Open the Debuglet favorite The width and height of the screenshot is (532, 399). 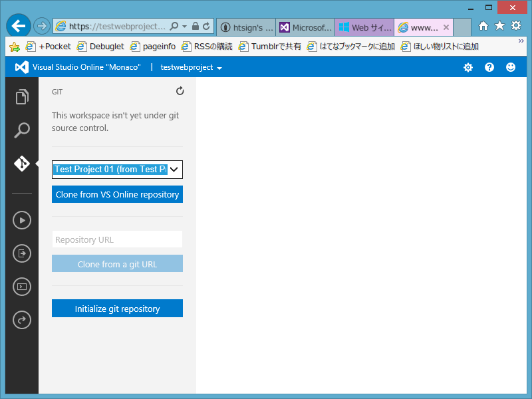(x=100, y=47)
